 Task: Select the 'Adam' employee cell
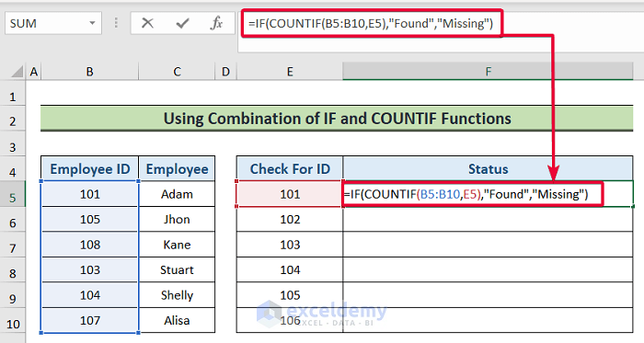pos(177,194)
